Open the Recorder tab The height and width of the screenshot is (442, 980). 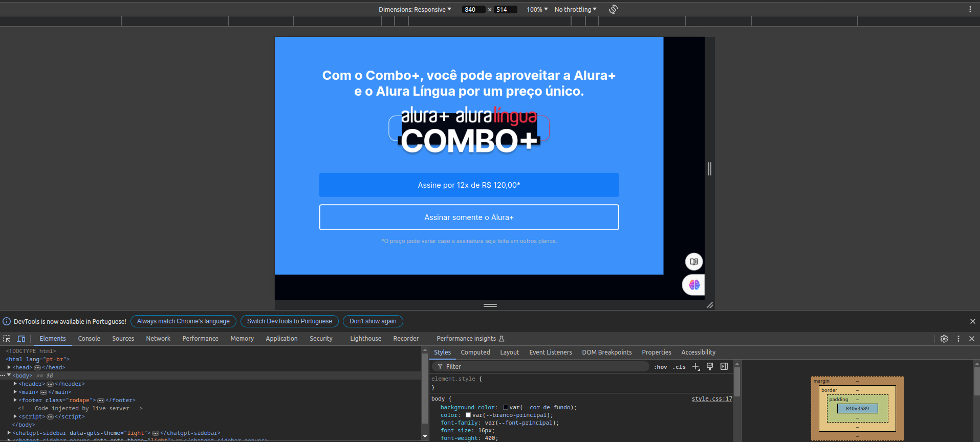[406, 339]
